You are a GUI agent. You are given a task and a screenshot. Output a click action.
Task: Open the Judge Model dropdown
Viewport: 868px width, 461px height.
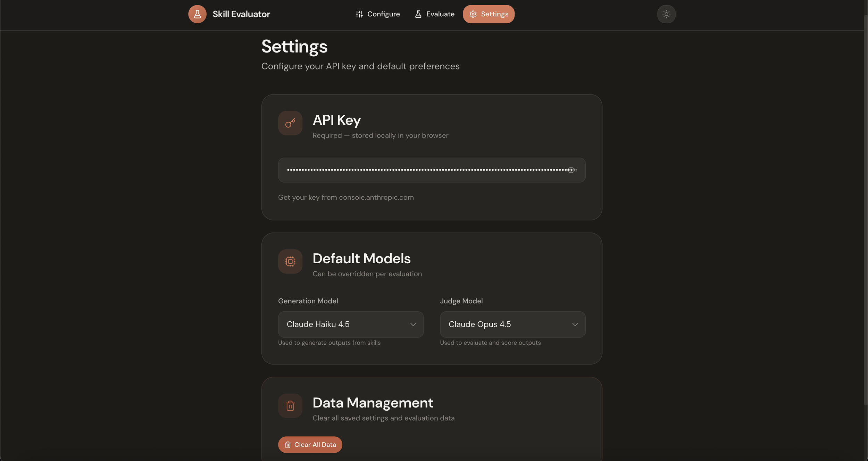512,324
